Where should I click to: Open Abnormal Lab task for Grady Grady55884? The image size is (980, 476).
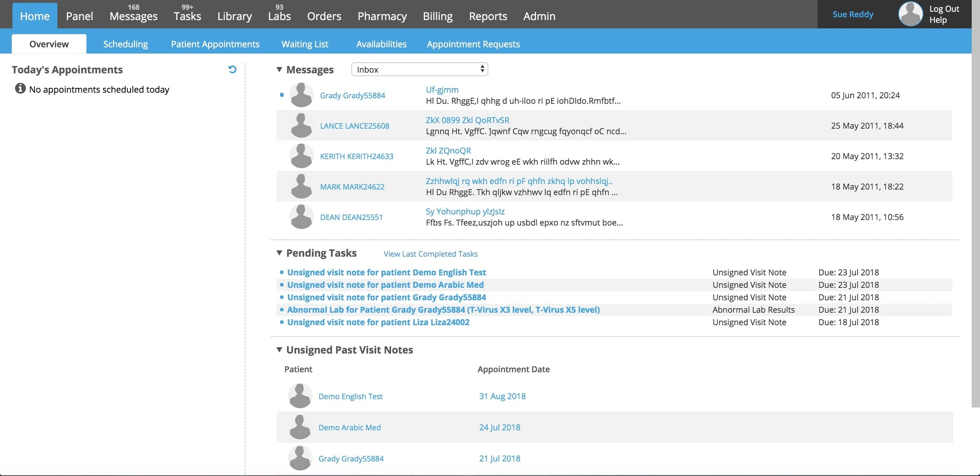pyautogui.click(x=443, y=310)
